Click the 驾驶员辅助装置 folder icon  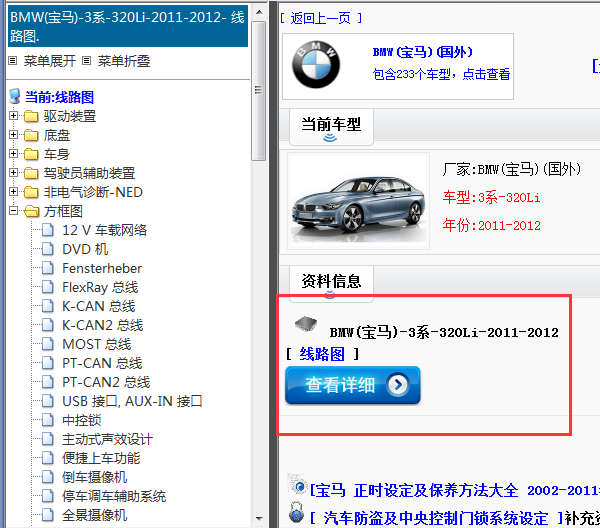[31, 173]
